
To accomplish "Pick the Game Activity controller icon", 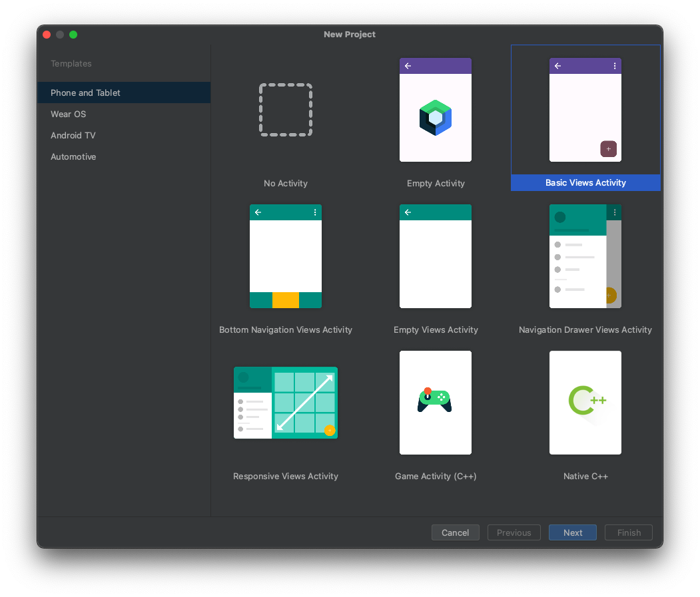I will 434,400.
